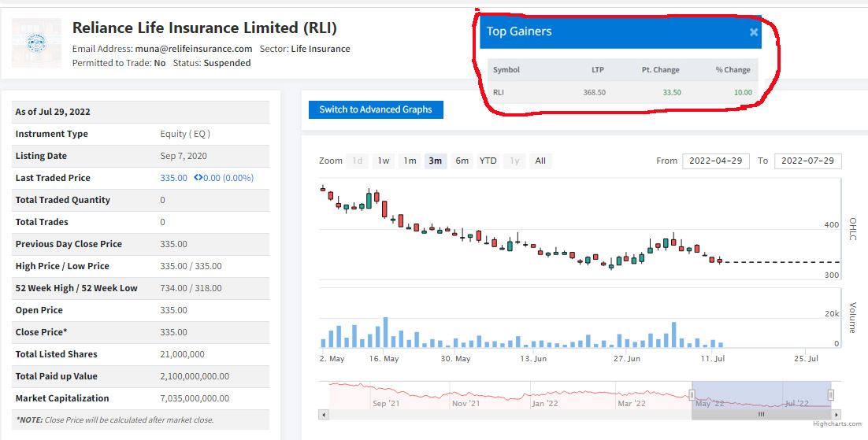868x440 pixels.
Task: Click the To date field
Action: pyautogui.click(x=807, y=161)
